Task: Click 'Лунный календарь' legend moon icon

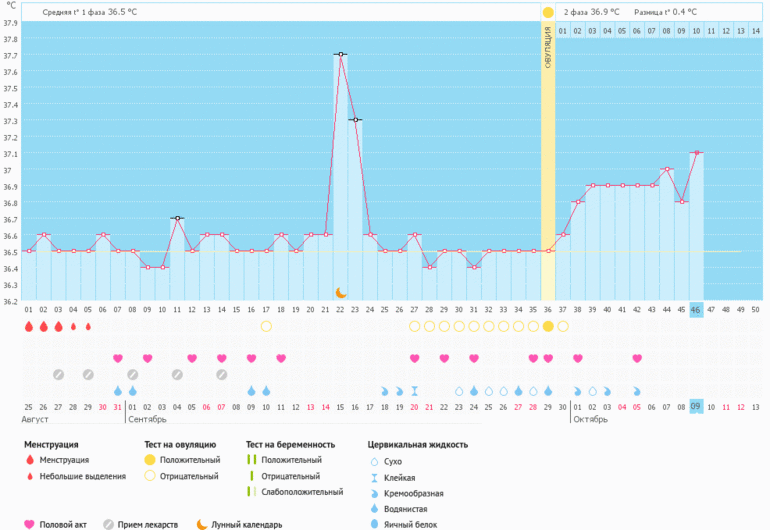Action: pos(202,524)
